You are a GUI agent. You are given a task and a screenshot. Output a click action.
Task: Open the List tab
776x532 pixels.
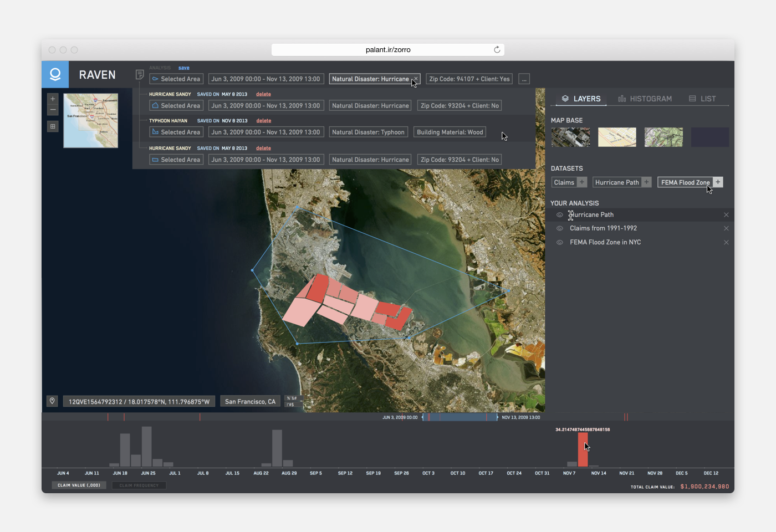pos(702,99)
